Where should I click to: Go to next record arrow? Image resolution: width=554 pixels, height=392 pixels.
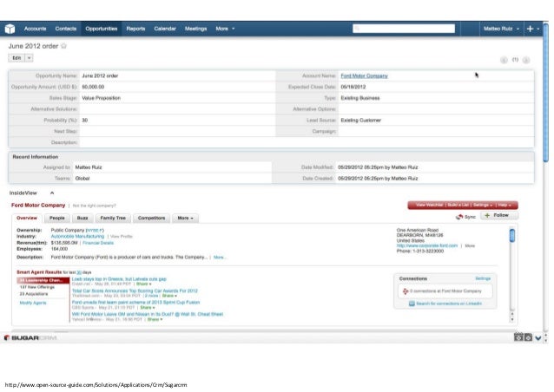526,60
